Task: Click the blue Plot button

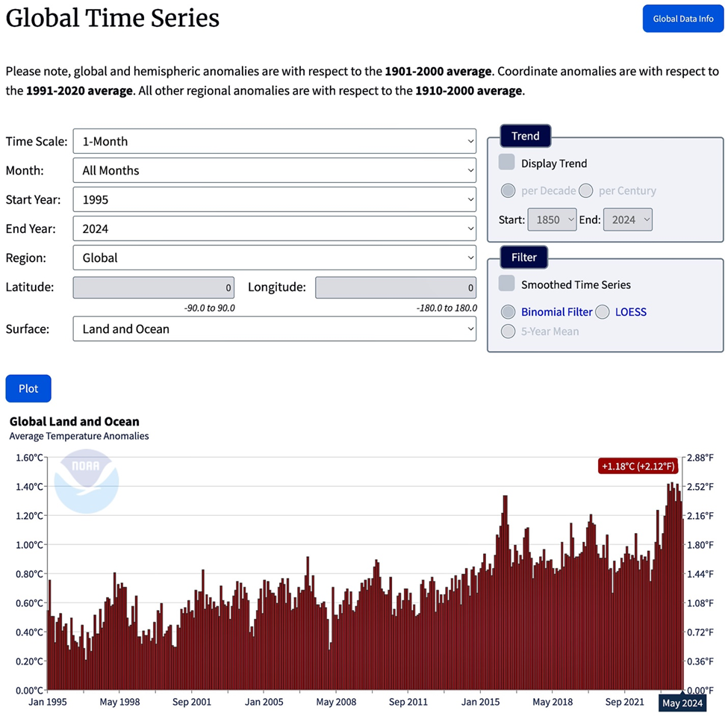Action: coord(28,388)
